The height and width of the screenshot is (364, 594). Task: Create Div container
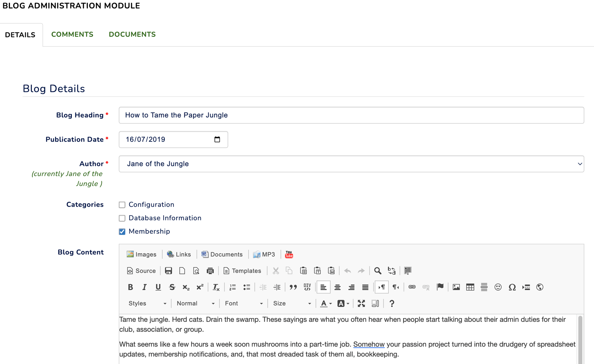[x=307, y=287]
